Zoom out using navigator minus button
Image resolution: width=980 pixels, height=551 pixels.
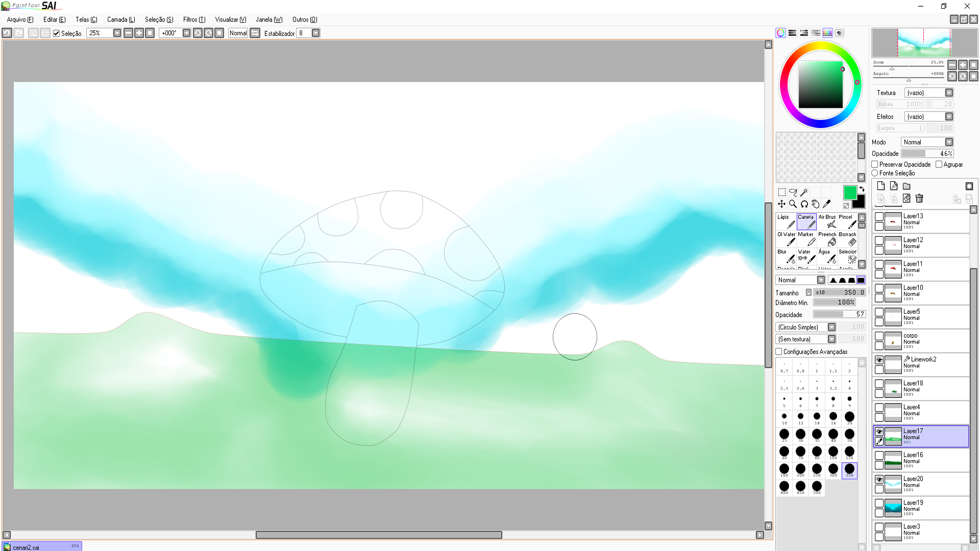pyautogui.click(x=952, y=65)
